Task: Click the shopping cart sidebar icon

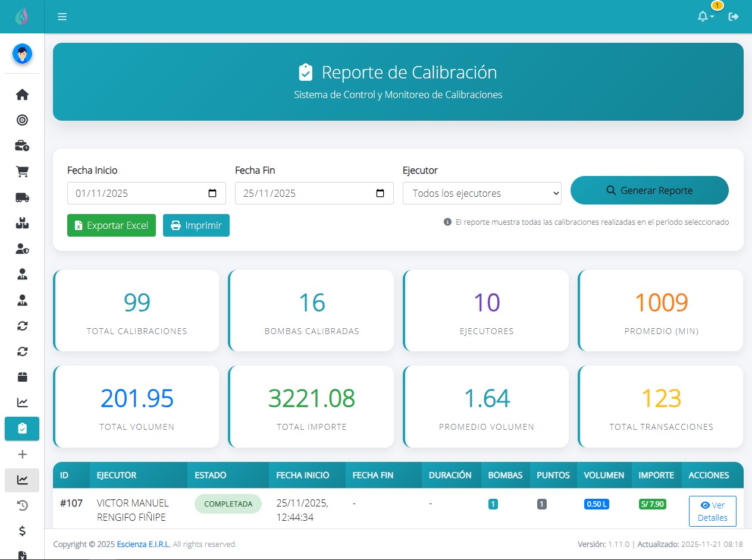Action: coord(22,172)
